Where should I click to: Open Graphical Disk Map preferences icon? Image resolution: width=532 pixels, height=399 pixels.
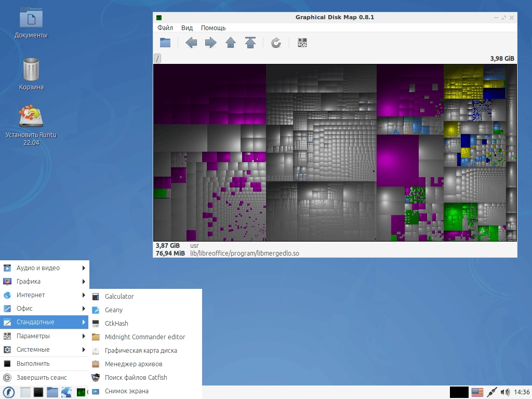tap(302, 43)
